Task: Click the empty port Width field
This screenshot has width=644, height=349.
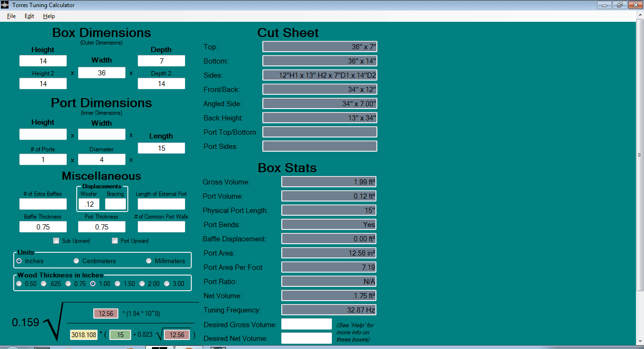Action: (102, 134)
